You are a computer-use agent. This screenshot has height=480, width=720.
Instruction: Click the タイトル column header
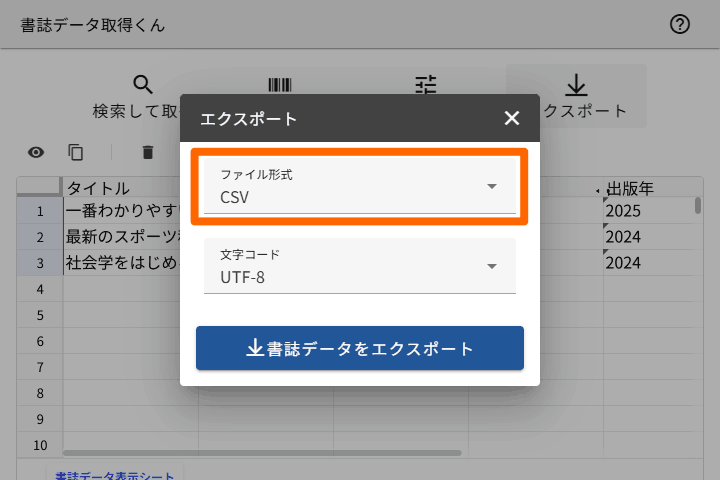[x=110, y=188]
